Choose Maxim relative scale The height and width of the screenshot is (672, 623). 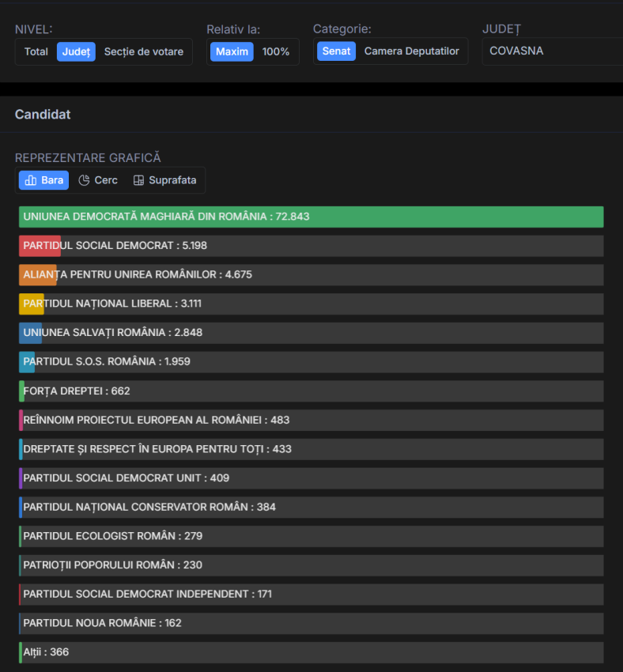coord(232,52)
